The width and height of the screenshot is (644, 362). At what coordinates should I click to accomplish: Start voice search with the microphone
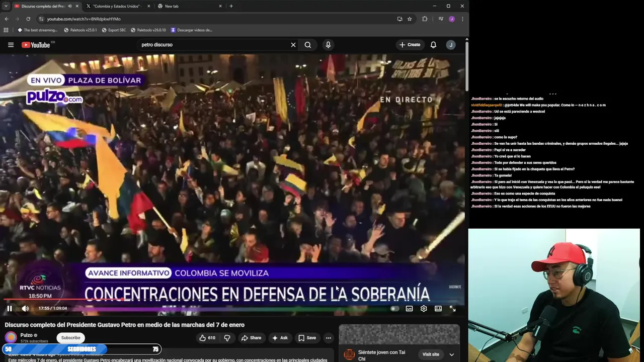[328, 45]
